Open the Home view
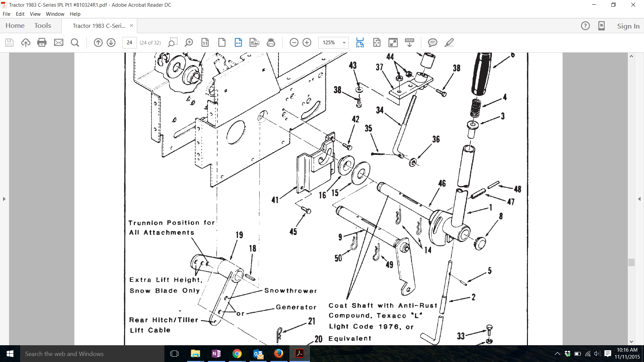Image resolution: width=644 pixels, height=362 pixels. 15,25
